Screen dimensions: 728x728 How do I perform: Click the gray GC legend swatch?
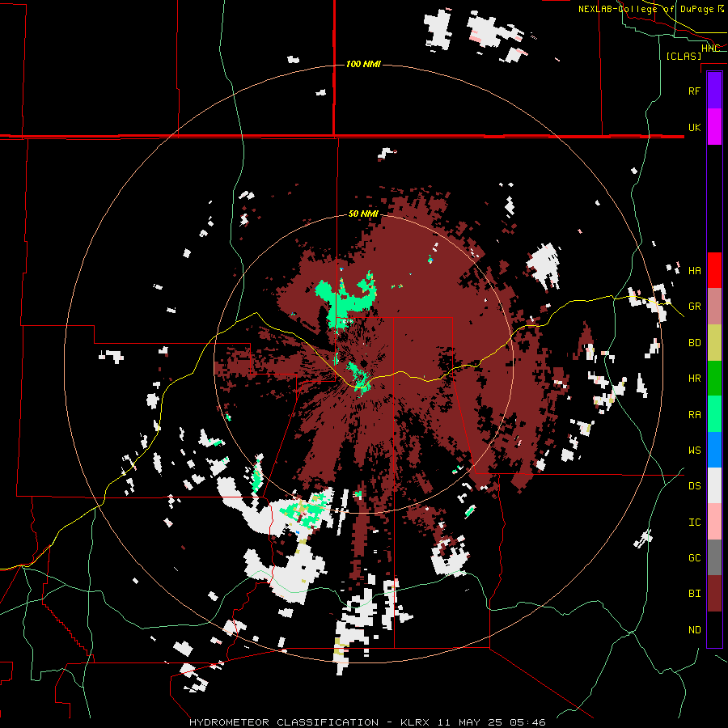pyautogui.click(x=714, y=557)
